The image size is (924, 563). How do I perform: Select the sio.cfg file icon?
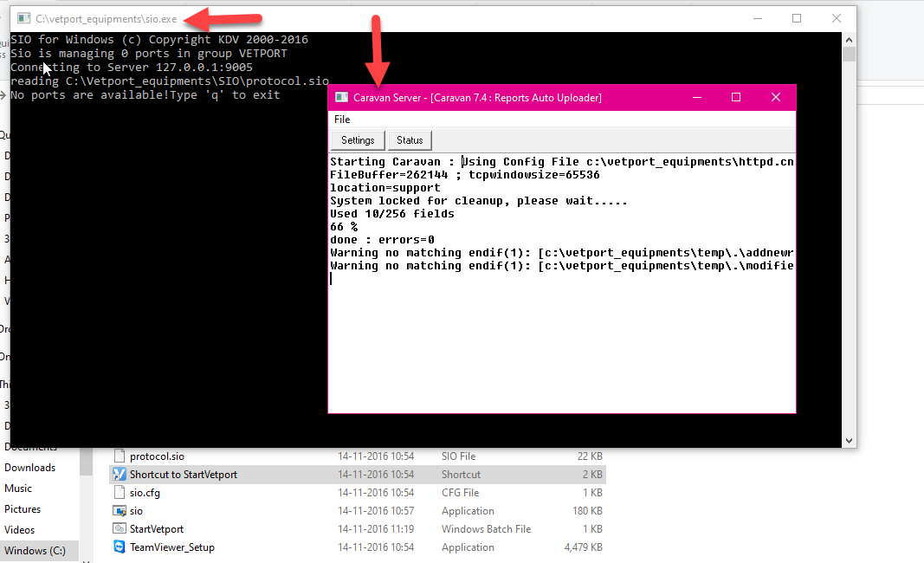pos(120,493)
